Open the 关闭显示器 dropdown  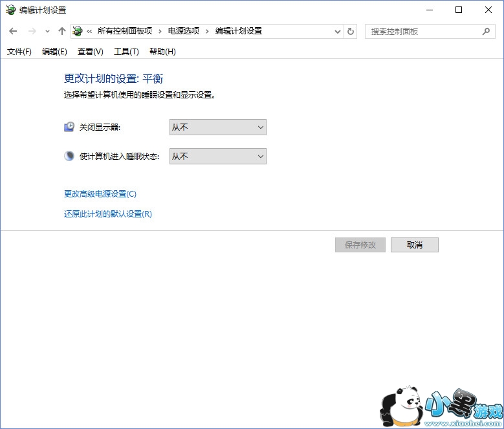218,127
